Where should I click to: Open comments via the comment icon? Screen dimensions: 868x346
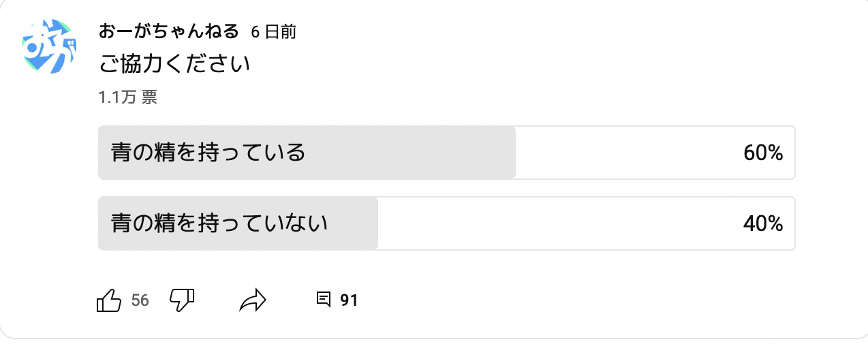tap(324, 300)
